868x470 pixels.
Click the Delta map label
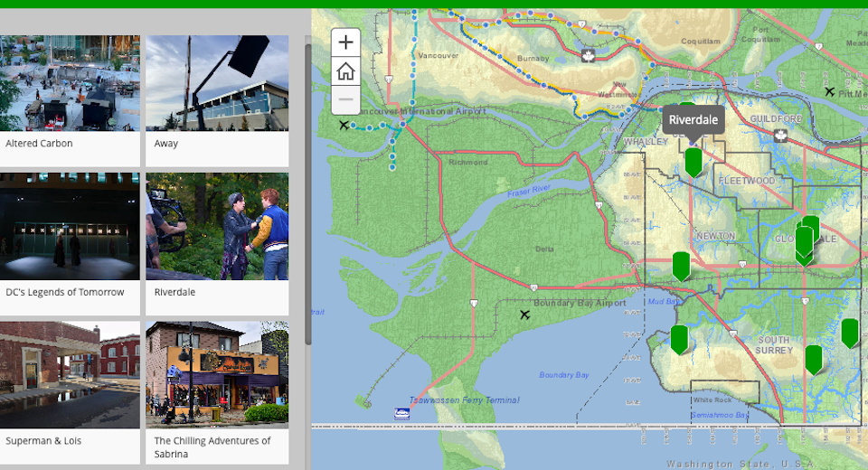coord(544,249)
